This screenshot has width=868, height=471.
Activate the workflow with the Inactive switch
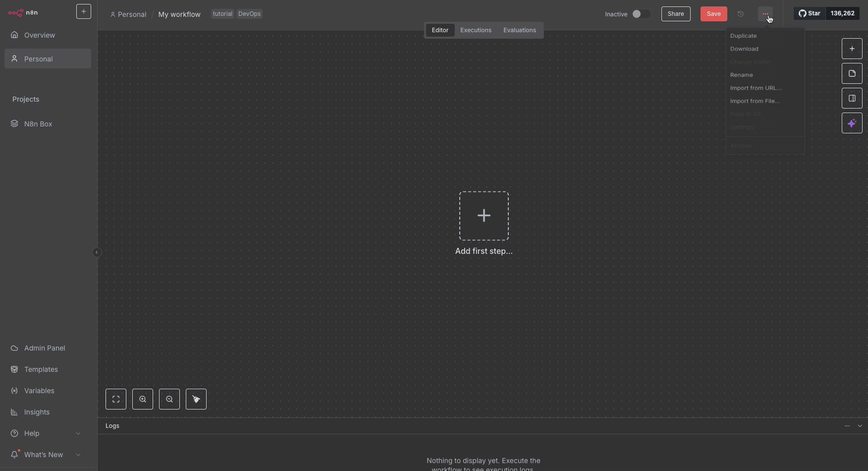(641, 14)
